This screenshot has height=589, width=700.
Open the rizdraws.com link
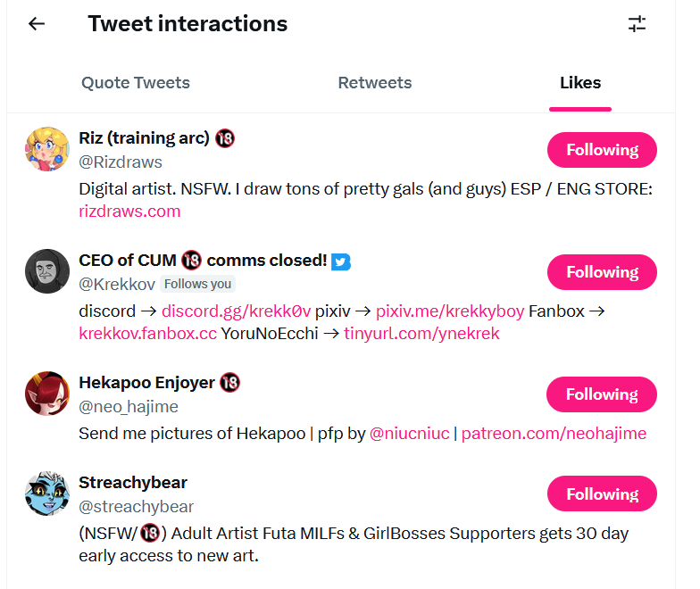[129, 212]
